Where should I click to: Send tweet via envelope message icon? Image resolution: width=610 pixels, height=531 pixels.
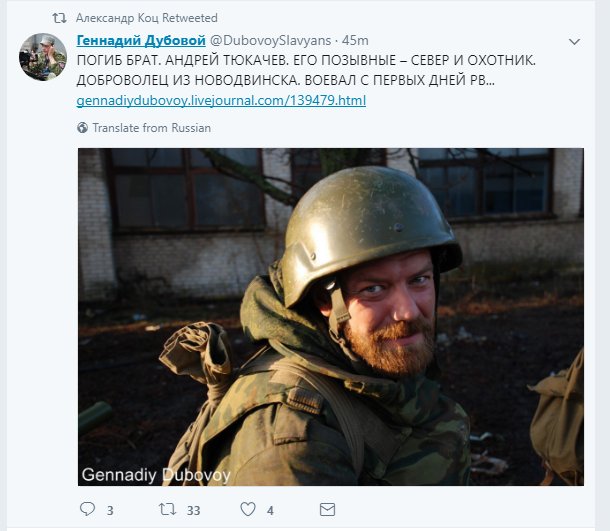(326, 510)
